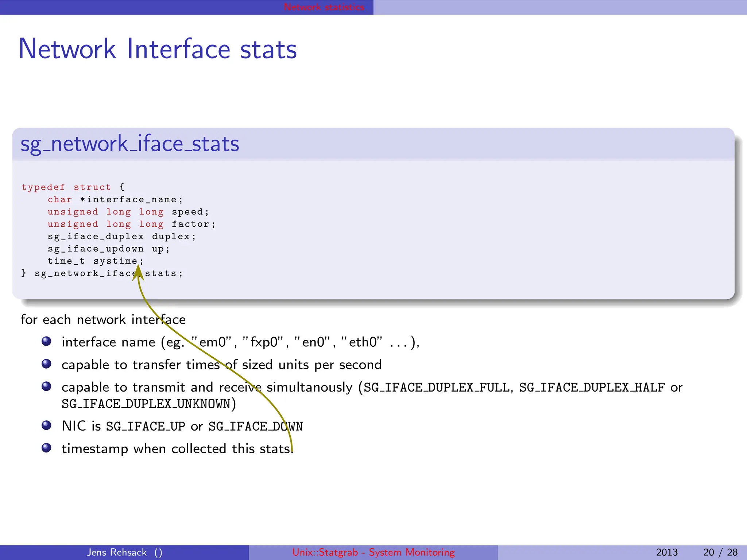Select the sg_network_iface_stats block heading
This screenshot has width=747, height=560.
tap(130, 144)
